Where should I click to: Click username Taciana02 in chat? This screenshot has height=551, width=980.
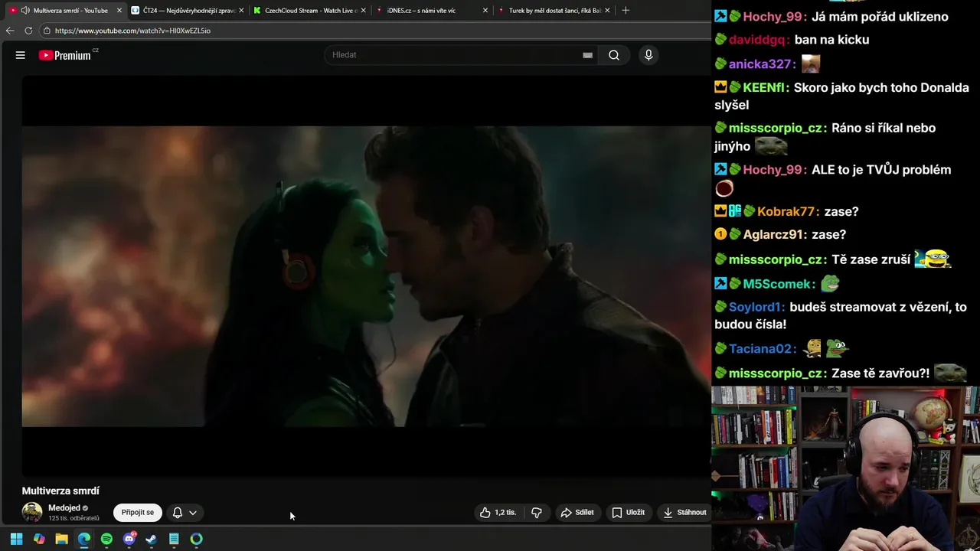(x=763, y=349)
